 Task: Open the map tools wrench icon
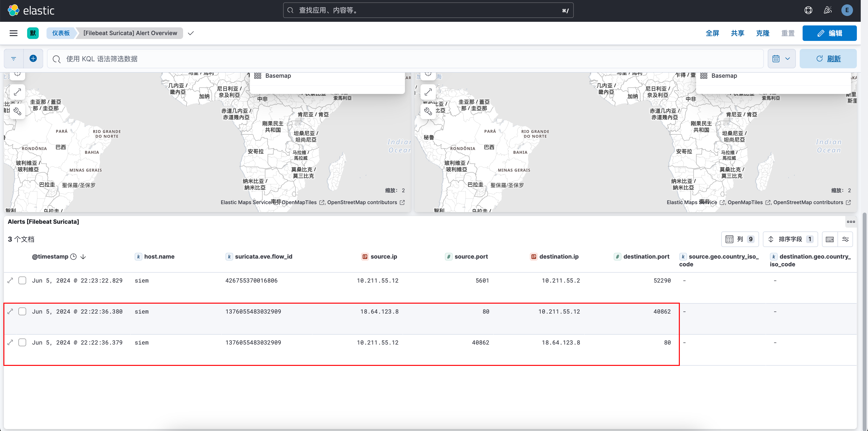17,111
